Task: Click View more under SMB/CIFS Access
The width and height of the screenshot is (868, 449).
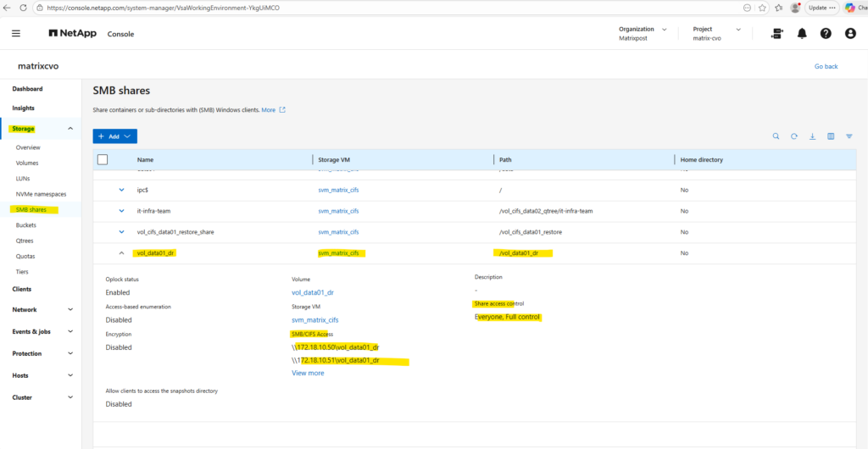Action: coord(308,373)
